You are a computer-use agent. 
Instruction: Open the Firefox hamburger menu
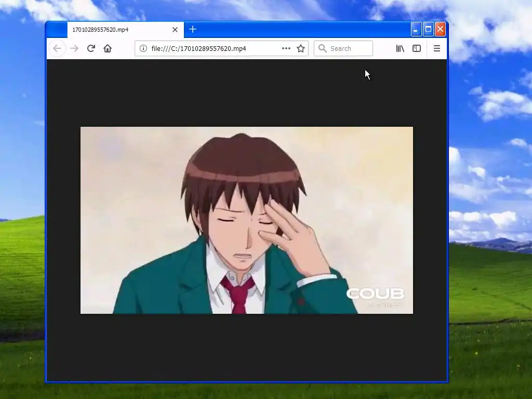(436, 48)
